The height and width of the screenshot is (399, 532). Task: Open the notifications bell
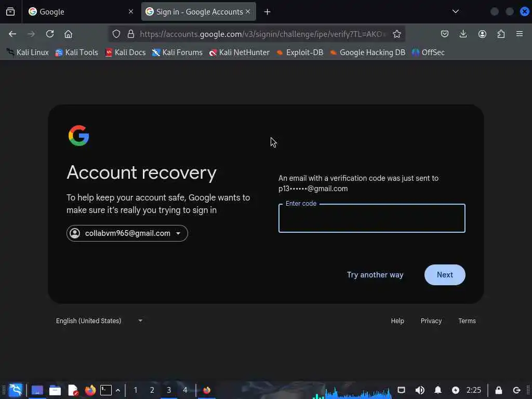(438, 390)
